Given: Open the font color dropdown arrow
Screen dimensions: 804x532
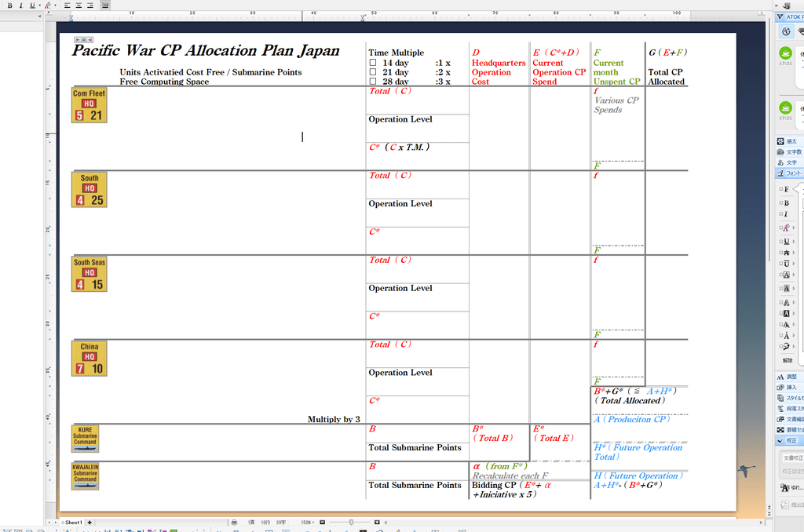Looking at the screenshot, I should (56, 5).
